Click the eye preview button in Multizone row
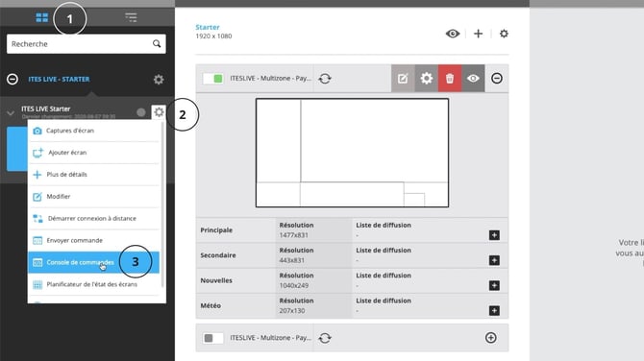This screenshot has height=361, width=644. click(x=473, y=79)
